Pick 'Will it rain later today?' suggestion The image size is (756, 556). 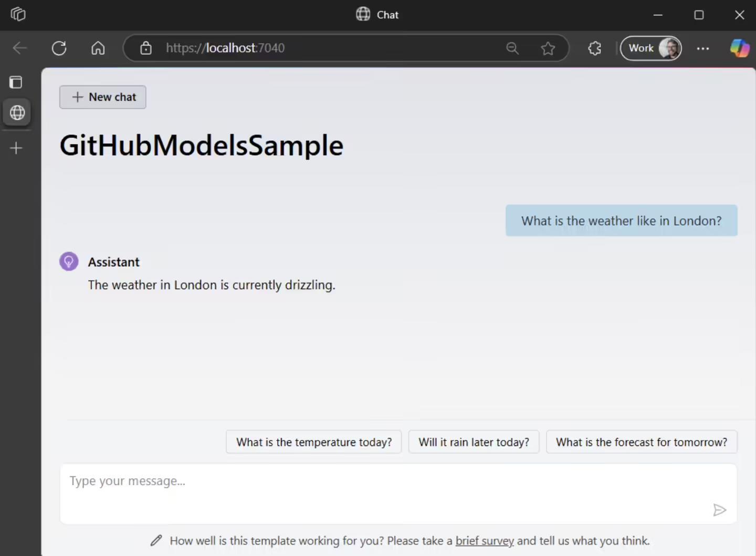coord(474,442)
